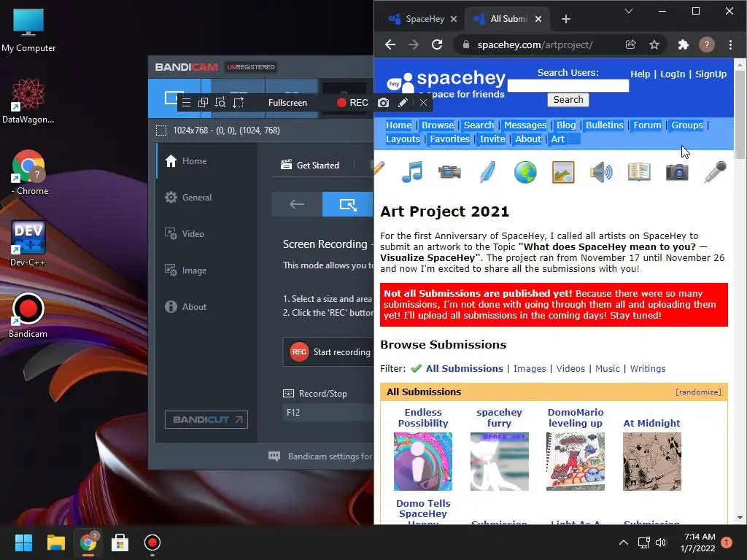This screenshot has height=560, width=747.
Task: Open Groups in SpaceHey nav
Action: pyautogui.click(x=687, y=125)
